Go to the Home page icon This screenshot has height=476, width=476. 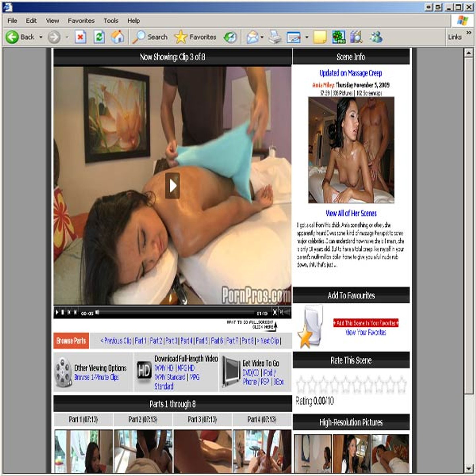coord(117,37)
